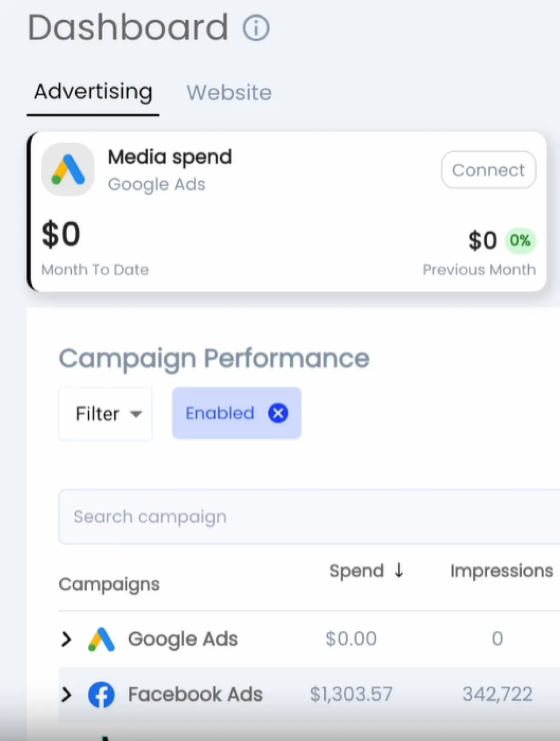This screenshot has height=741, width=560.
Task: Select the Facebook Ads spend value $1,303.57
Action: [x=351, y=694]
